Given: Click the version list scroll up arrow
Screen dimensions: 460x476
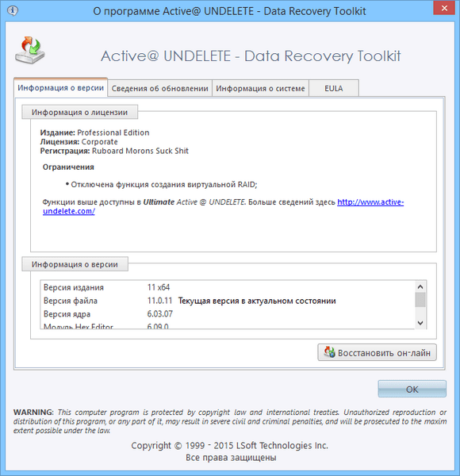Looking at the screenshot, I should coord(420,286).
